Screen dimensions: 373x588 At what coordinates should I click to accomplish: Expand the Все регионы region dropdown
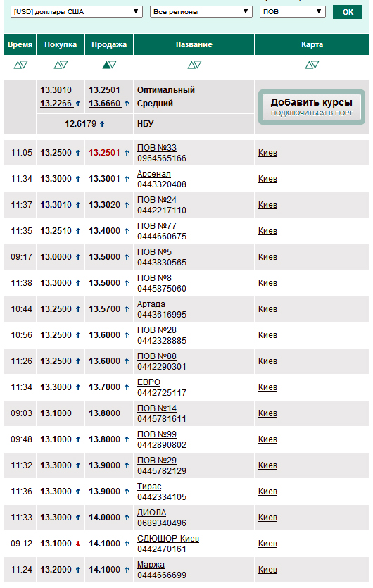pyautogui.click(x=201, y=12)
